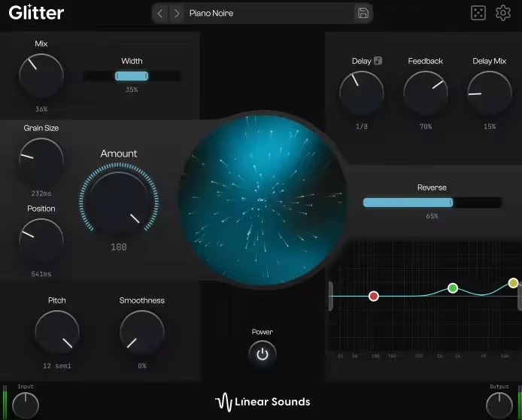Click the Grain Size knob
Image resolution: width=522 pixels, height=420 pixels.
coord(41,160)
